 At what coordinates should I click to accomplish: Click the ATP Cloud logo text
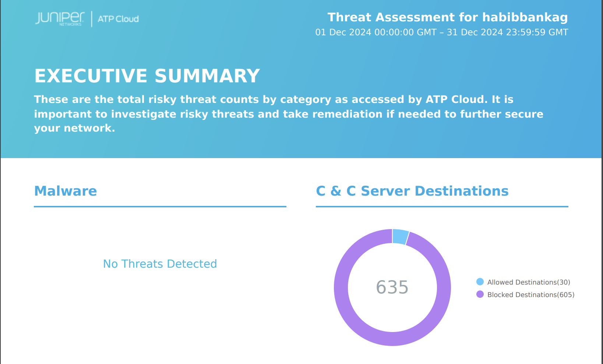pos(118,19)
